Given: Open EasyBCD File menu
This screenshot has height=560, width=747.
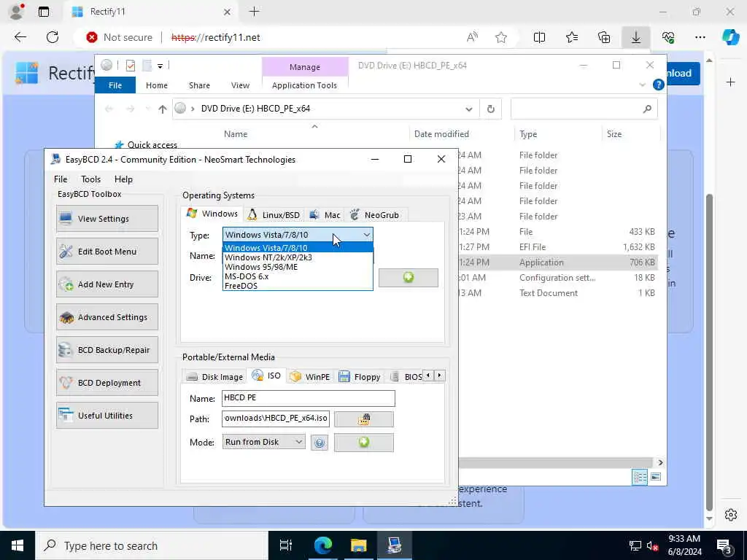Looking at the screenshot, I should pyautogui.click(x=61, y=179).
